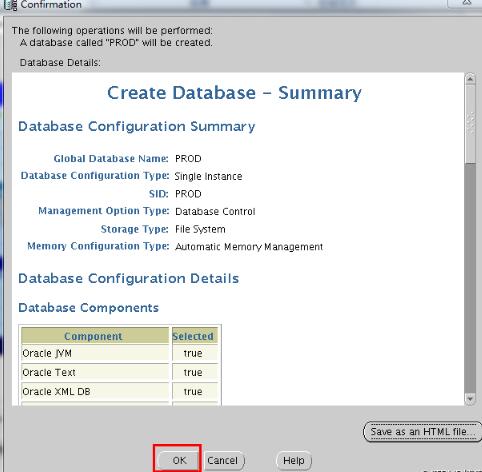Save the summary as an HTML file
This screenshot has width=482, height=472.
tap(423, 432)
